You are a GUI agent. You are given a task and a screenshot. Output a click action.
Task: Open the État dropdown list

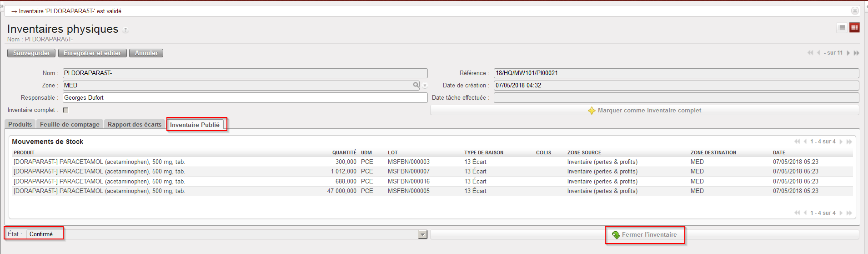[x=423, y=234]
